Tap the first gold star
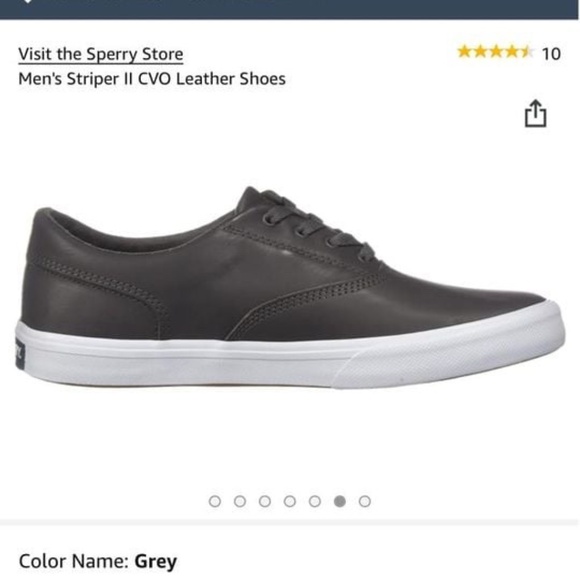The image size is (580, 580). tap(465, 52)
